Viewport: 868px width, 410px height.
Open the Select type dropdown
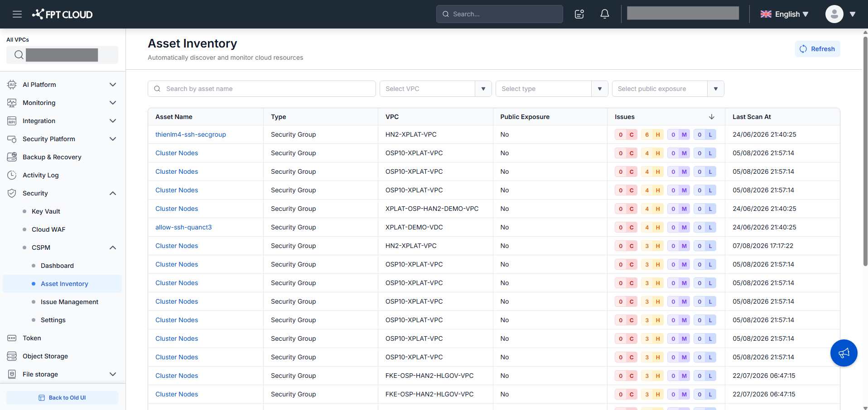pyautogui.click(x=552, y=89)
